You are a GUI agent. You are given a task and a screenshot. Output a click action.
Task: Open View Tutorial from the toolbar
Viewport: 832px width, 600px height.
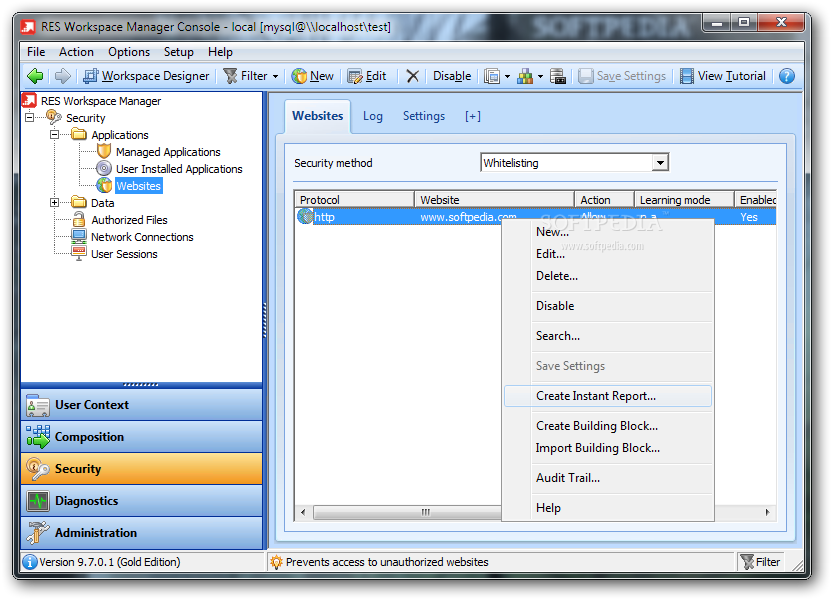tap(723, 76)
